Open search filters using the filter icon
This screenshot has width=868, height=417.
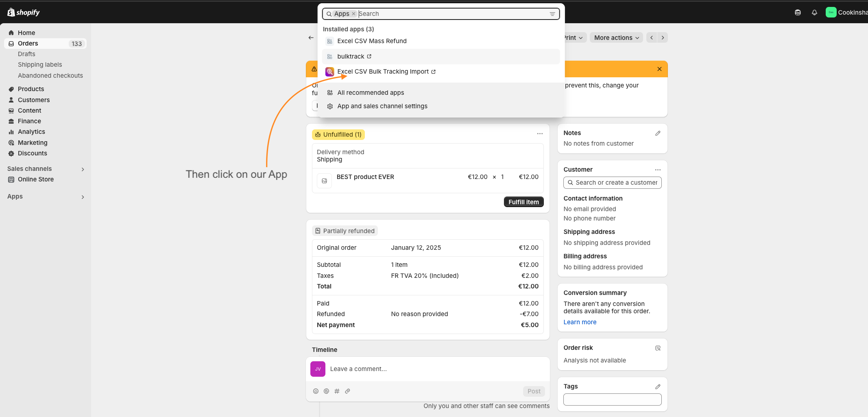552,13
